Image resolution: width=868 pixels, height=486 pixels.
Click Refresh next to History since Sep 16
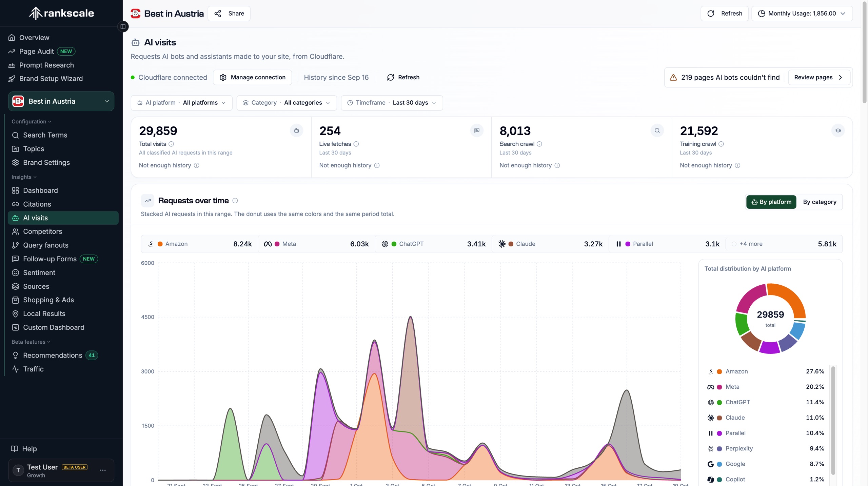[x=403, y=77]
